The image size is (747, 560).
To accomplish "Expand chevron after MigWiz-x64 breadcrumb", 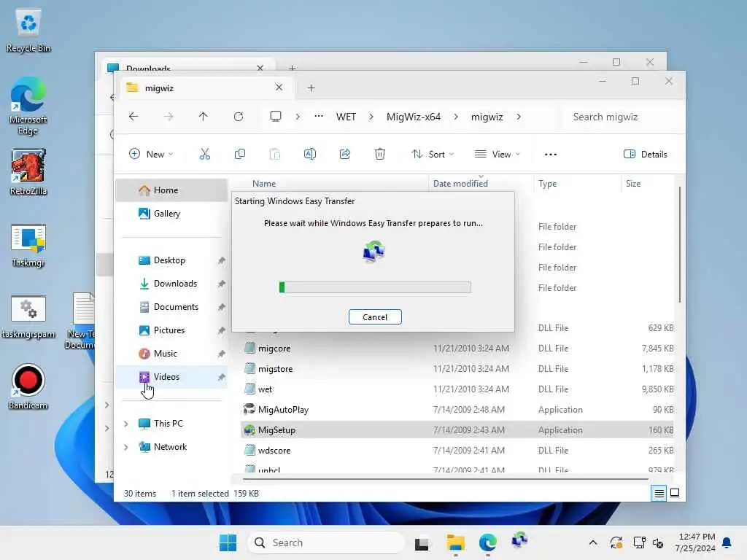I will (x=456, y=117).
